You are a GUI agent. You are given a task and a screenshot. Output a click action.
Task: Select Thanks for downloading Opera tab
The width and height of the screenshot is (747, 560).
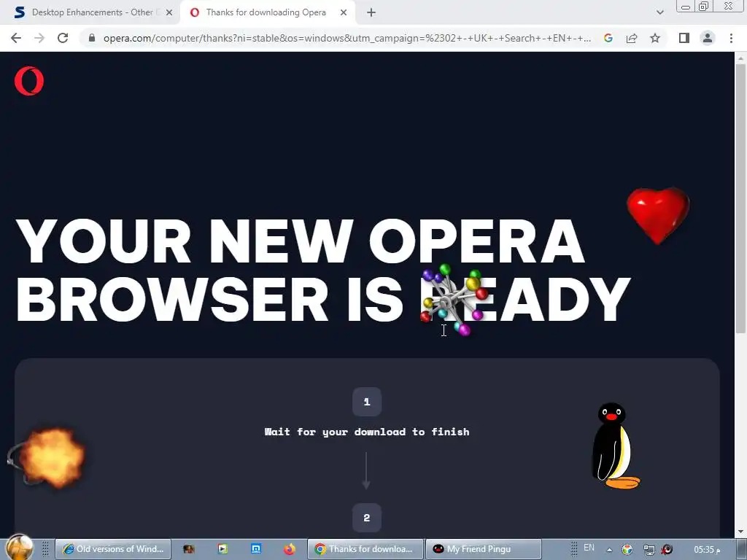pos(266,13)
